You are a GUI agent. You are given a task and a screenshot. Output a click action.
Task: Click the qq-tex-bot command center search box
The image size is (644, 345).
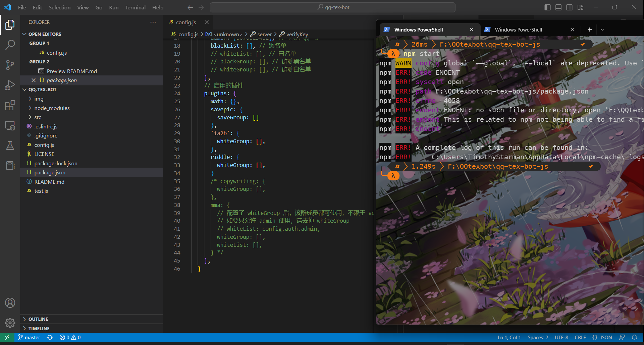pyautogui.click(x=332, y=7)
